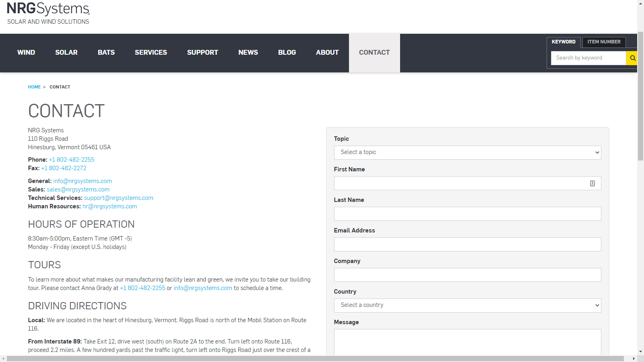Click the 'Solar and Wind Solutions' tagline

pos(48,22)
